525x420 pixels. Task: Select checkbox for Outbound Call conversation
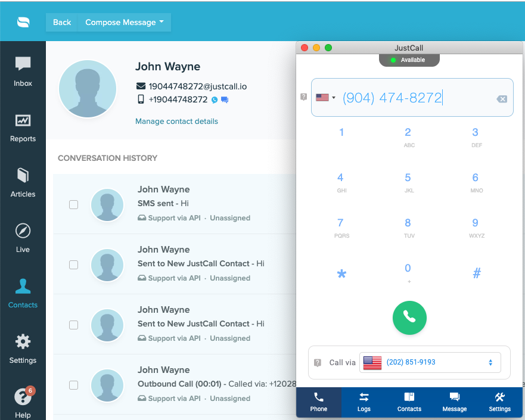74,385
